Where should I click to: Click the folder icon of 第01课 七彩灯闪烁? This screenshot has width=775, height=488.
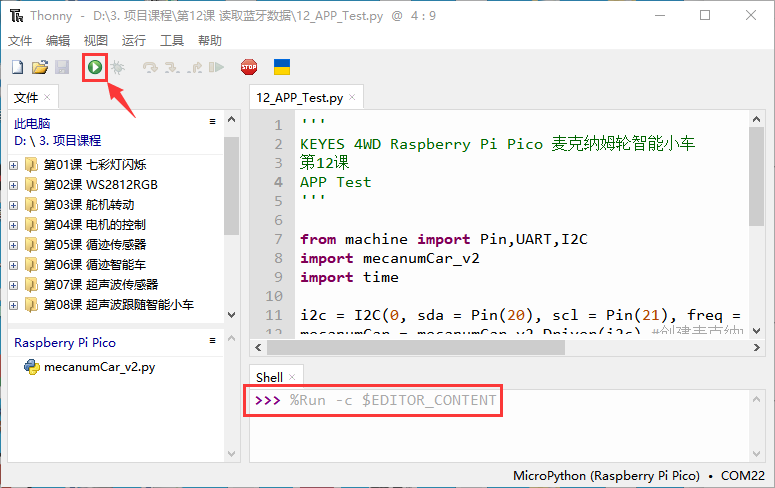click(x=31, y=165)
